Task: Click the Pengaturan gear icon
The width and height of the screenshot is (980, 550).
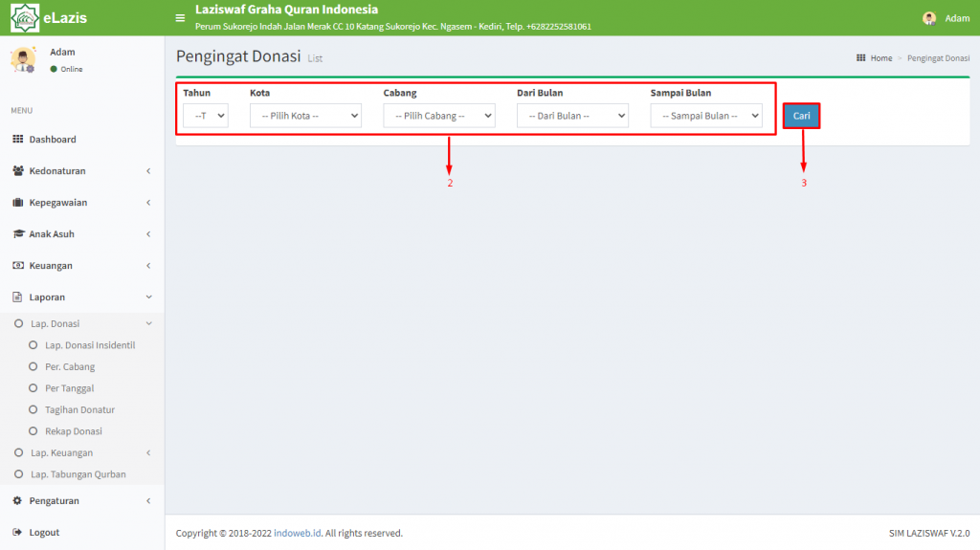Action: tap(17, 500)
